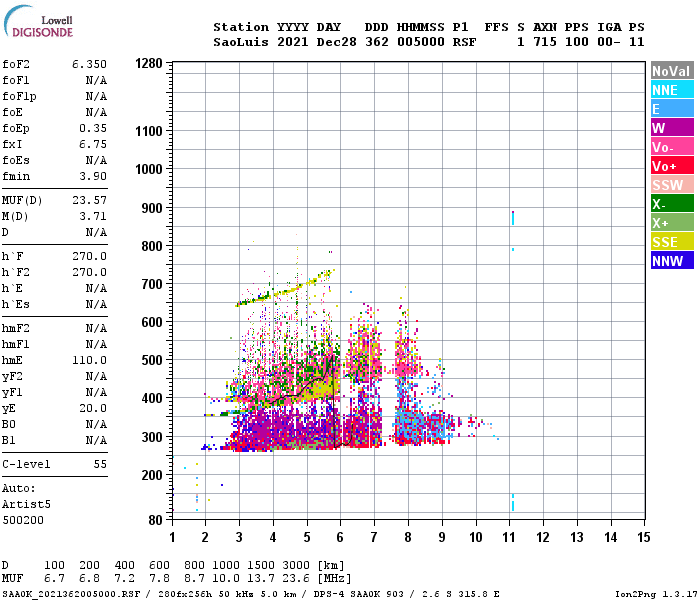Image resolution: width=700 pixels, height=600 pixels.
Task: Select the NoVal legend swatch
Action: (672, 71)
